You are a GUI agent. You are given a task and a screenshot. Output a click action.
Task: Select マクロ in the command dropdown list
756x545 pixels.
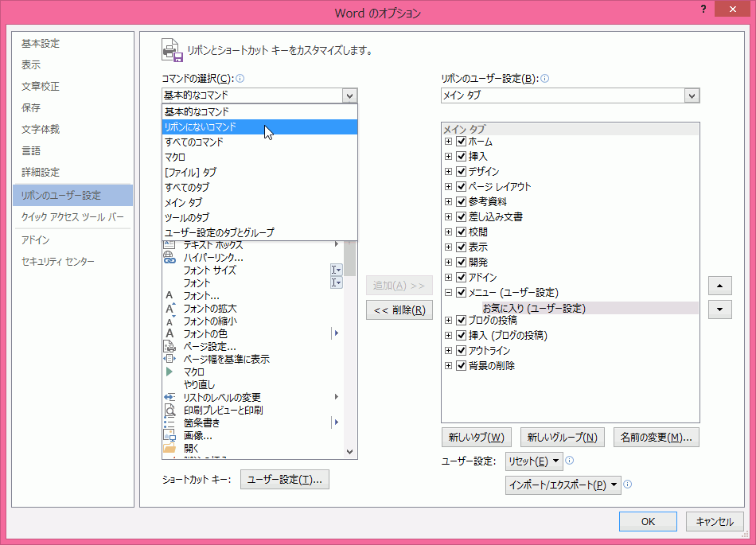[x=260, y=157]
